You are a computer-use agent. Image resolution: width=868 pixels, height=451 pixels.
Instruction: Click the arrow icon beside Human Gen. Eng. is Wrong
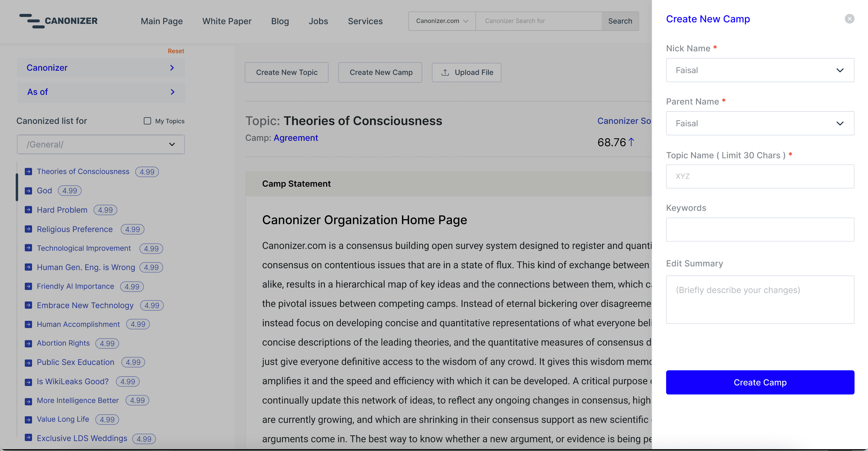point(28,267)
